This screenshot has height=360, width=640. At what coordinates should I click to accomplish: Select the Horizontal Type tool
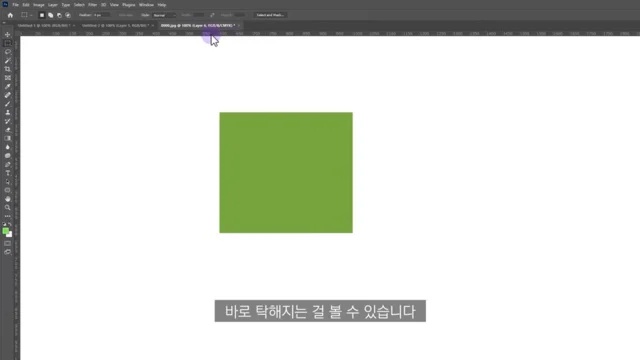[8, 173]
